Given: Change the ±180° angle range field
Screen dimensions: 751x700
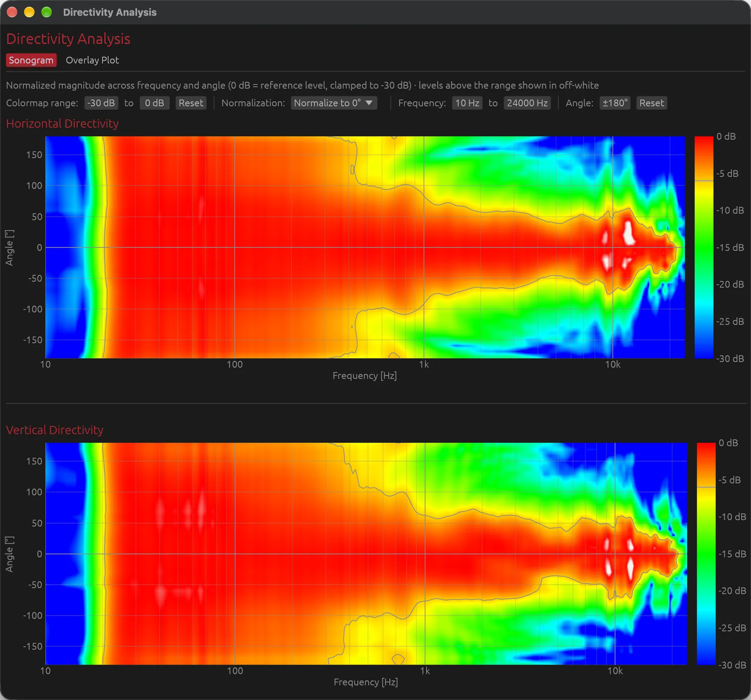Looking at the screenshot, I should tap(615, 103).
